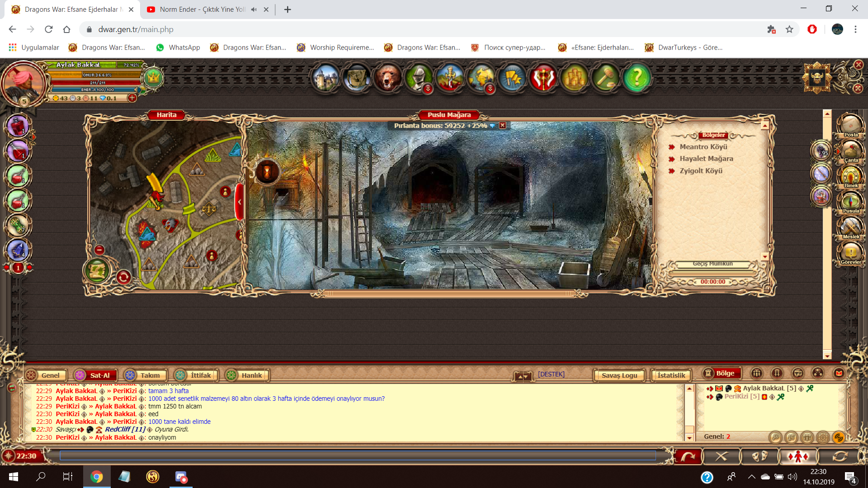The height and width of the screenshot is (488, 868).
Task: Open Savaş Logu tab
Action: click(619, 375)
